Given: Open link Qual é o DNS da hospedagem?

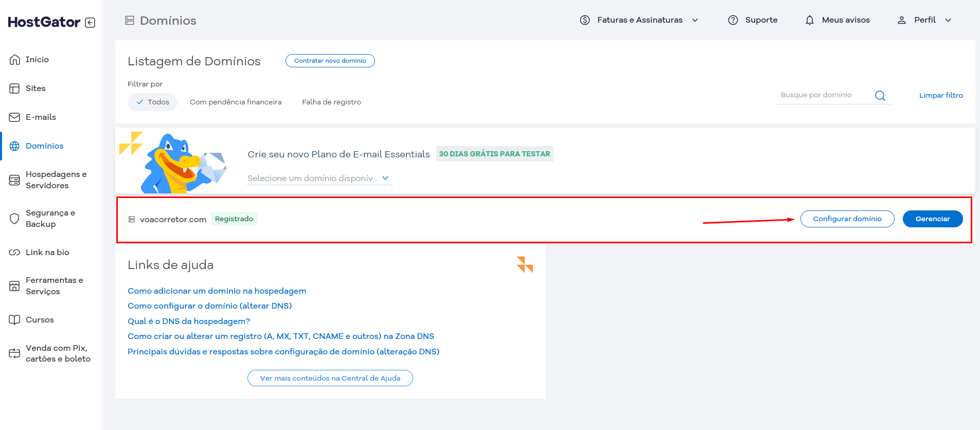Looking at the screenshot, I should pos(189,321).
